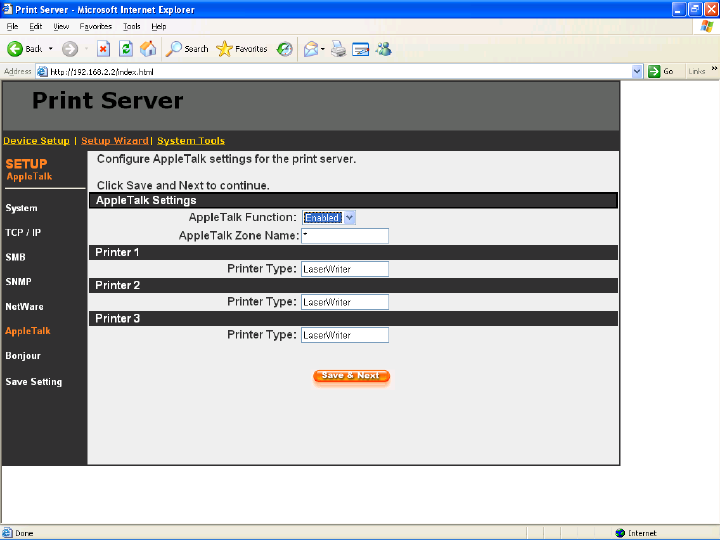
Task: Open Search with magnifier icon
Action: click(174, 49)
